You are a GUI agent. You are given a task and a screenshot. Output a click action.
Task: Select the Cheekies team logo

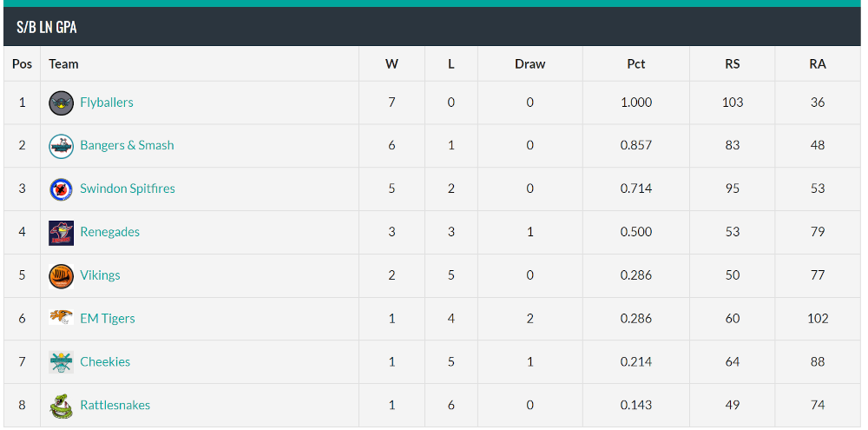[61, 362]
